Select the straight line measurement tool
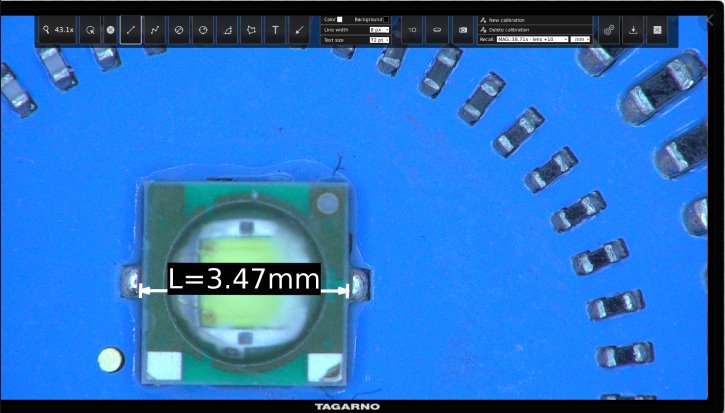 point(131,31)
